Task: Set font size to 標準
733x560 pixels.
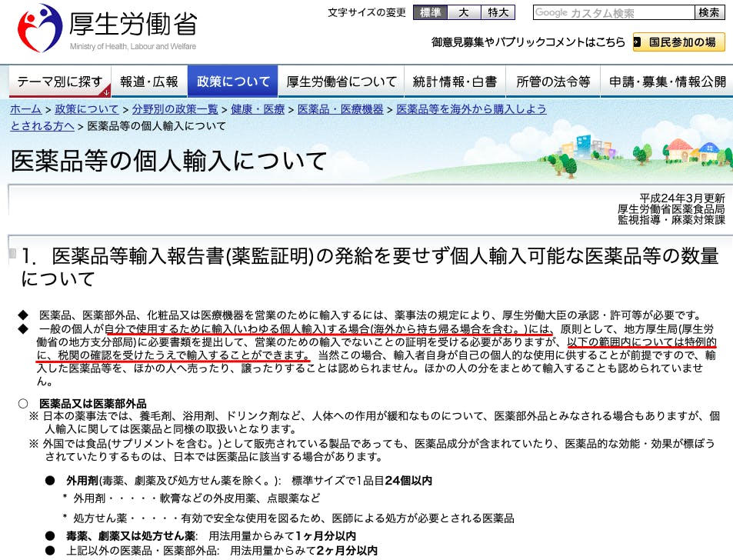Action: coord(433,12)
